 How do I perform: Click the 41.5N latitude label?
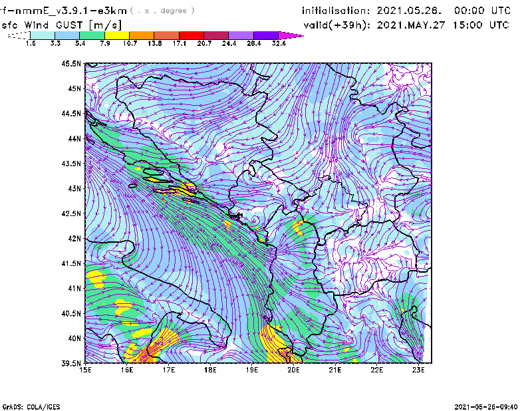click(71, 263)
